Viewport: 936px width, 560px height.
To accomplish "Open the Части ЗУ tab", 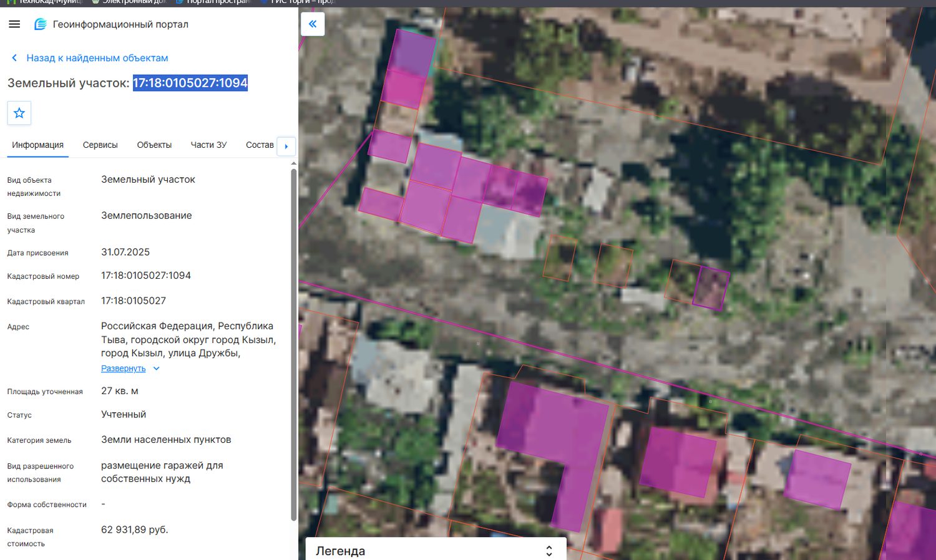I will pos(208,145).
